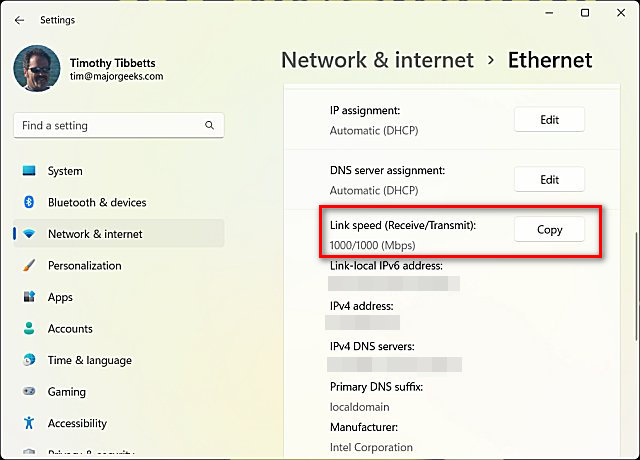Click the Bluetooth & devices icon
The image size is (640, 460).
(29, 202)
